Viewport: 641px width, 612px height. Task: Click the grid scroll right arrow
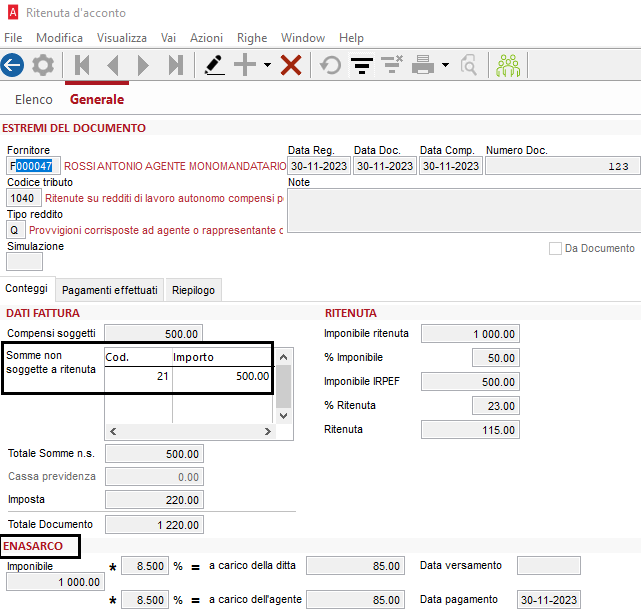267,431
